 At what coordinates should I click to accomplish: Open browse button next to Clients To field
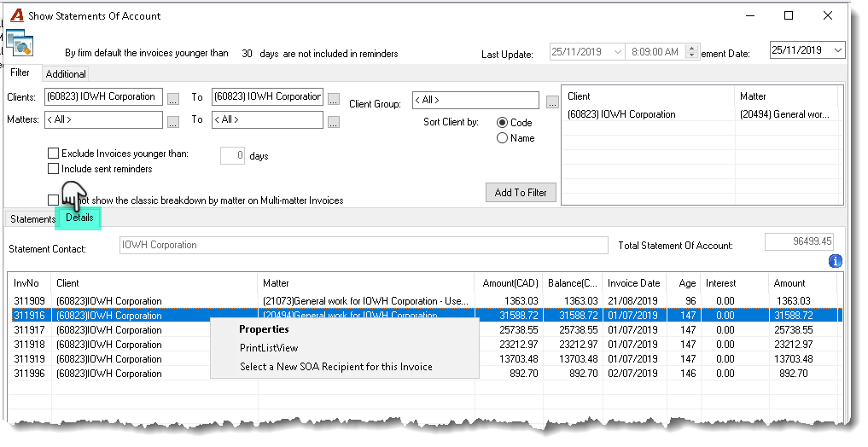click(333, 100)
